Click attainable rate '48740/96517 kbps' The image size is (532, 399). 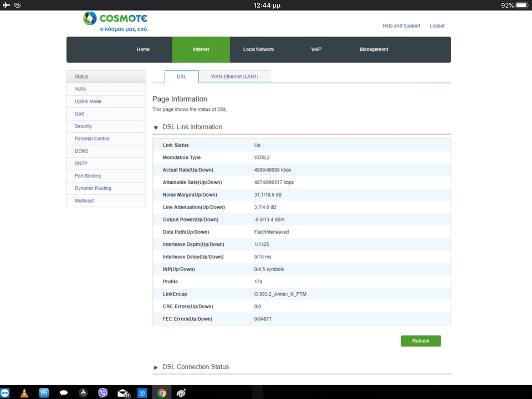(x=274, y=182)
